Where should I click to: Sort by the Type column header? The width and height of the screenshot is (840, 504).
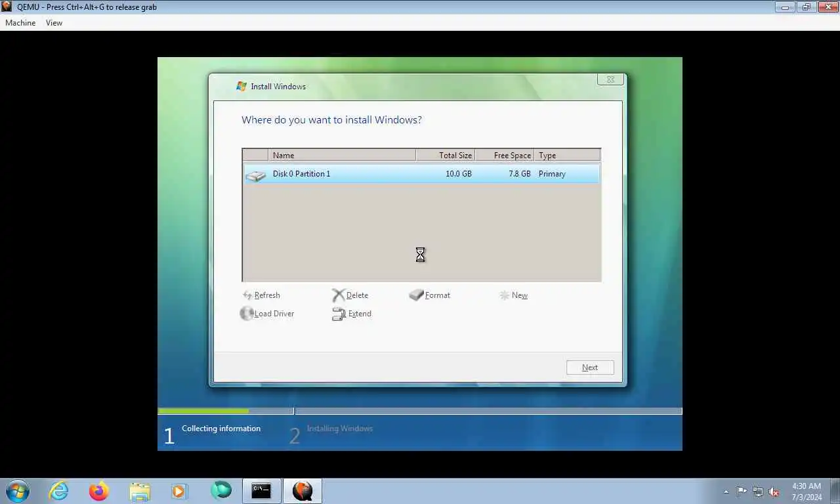(567, 156)
